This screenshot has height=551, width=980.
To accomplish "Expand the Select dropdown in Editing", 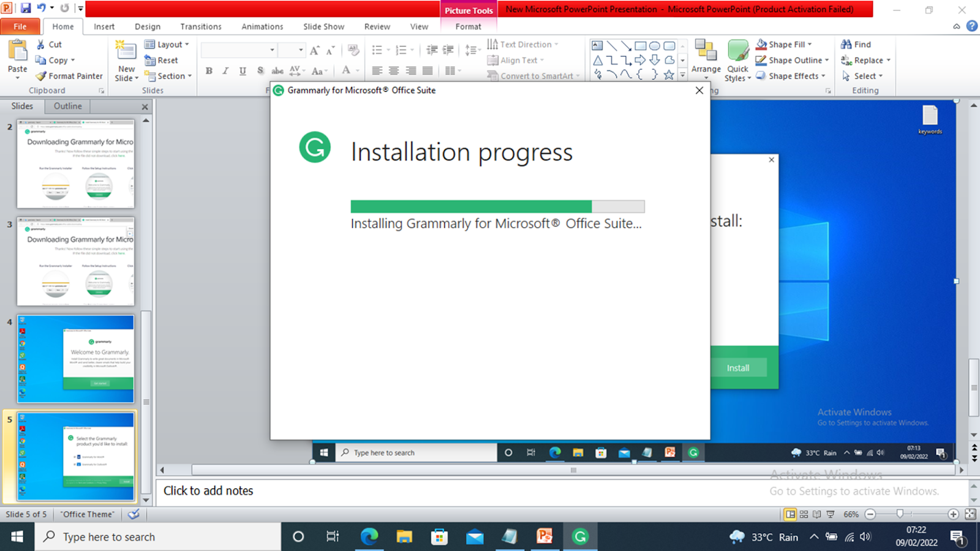I will tap(862, 76).
